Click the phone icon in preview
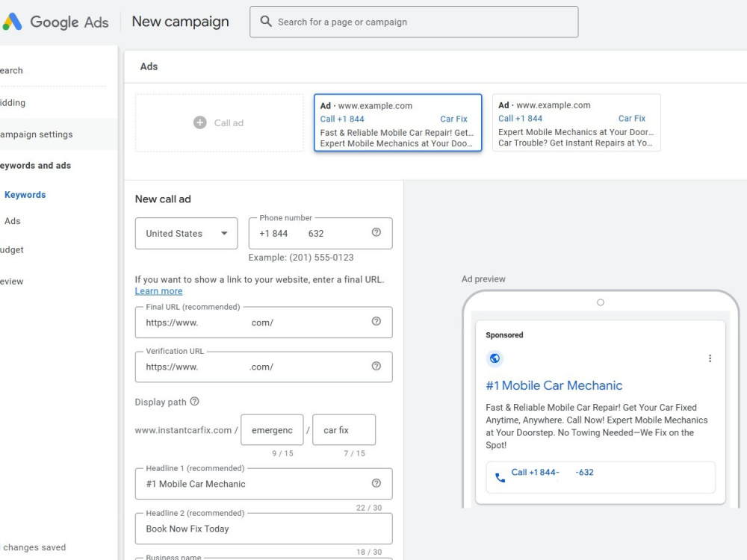Image resolution: width=747 pixels, height=560 pixels. point(500,477)
